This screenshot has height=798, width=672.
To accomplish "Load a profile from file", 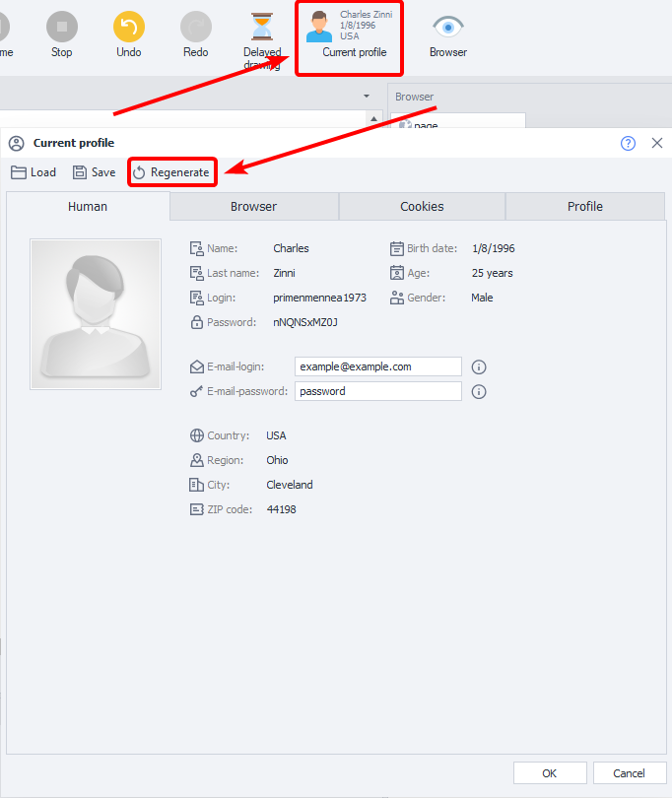I will [34, 172].
